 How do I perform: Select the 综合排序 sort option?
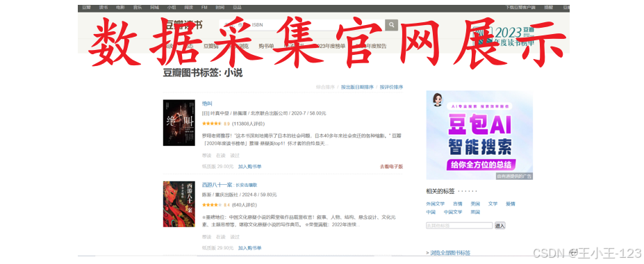point(325,87)
